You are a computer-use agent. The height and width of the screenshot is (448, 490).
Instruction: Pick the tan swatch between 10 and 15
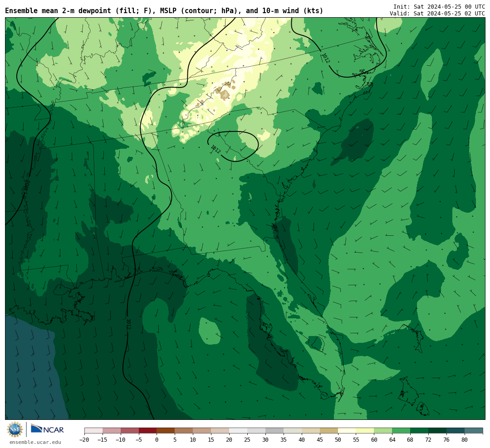pos(202,431)
